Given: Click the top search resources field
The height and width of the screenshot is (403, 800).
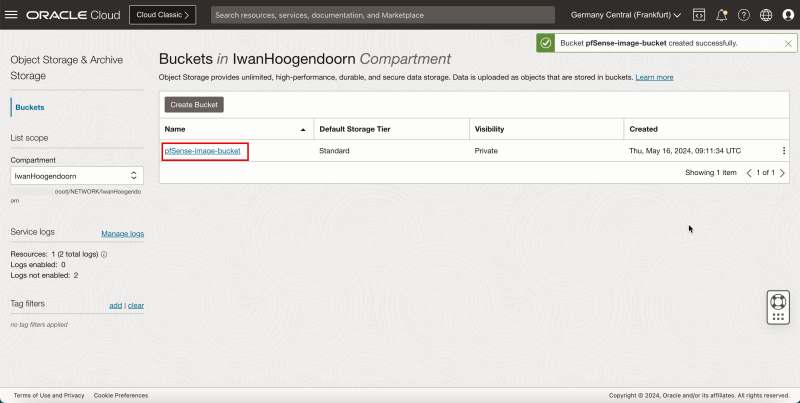Looking at the screenshot, I should (382, 15).
